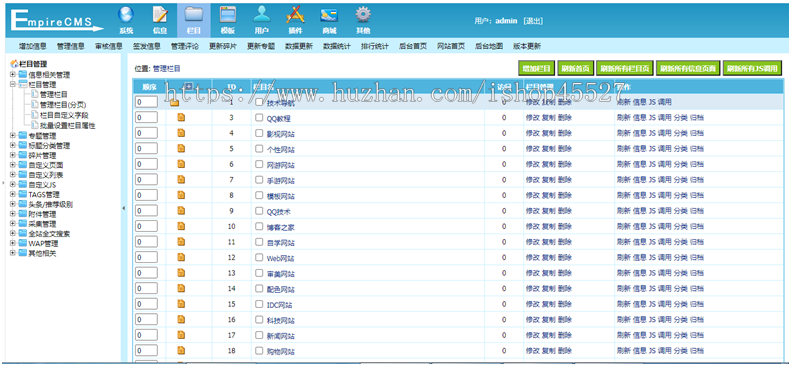Click the expand-all icon in the table header
791x366 pixels.
189,86
